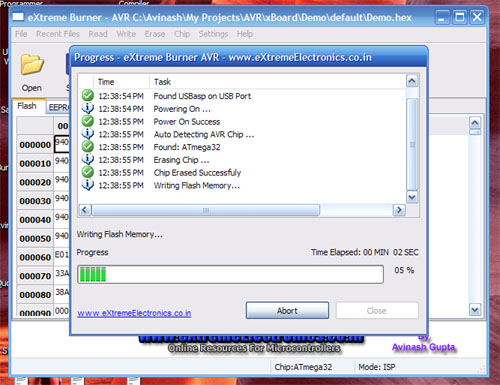Screen dimensions: 500x385
Task: Select address row 000040 in hex grid
Action: click(x=35, y=220)
